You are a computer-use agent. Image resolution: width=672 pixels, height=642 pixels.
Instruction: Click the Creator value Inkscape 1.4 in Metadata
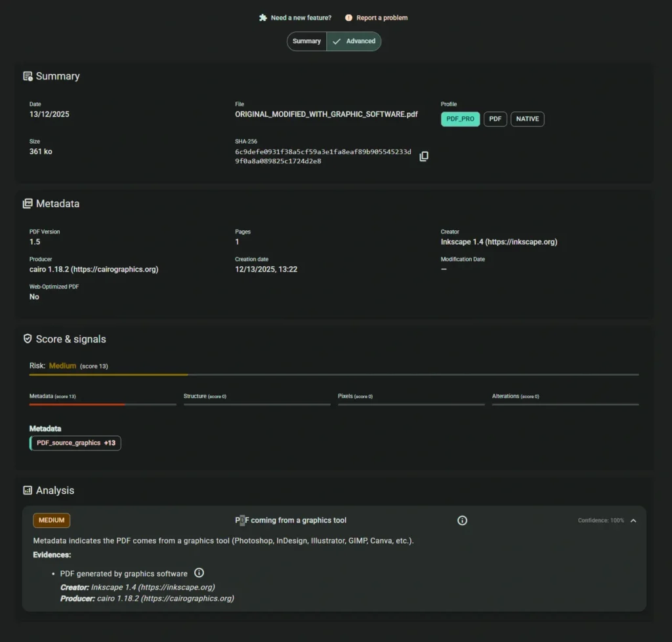pyautogui.click(x=499, y=242)
